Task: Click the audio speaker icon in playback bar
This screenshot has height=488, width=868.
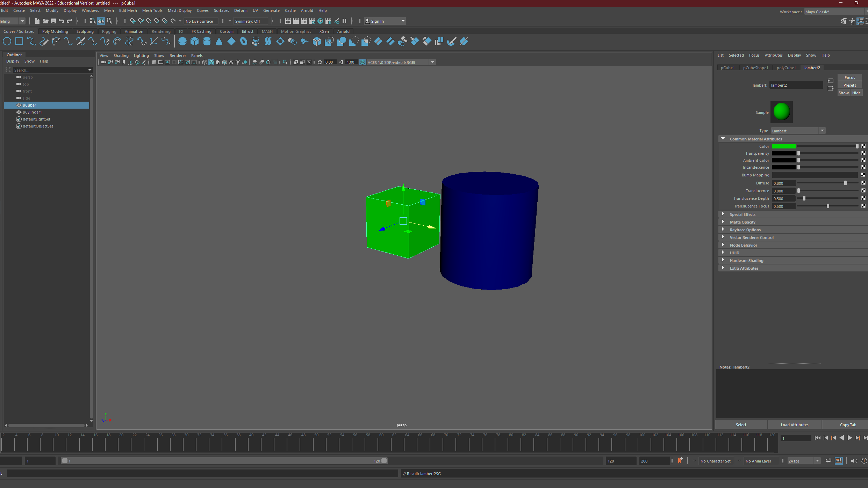Action: tap(854, 461)
